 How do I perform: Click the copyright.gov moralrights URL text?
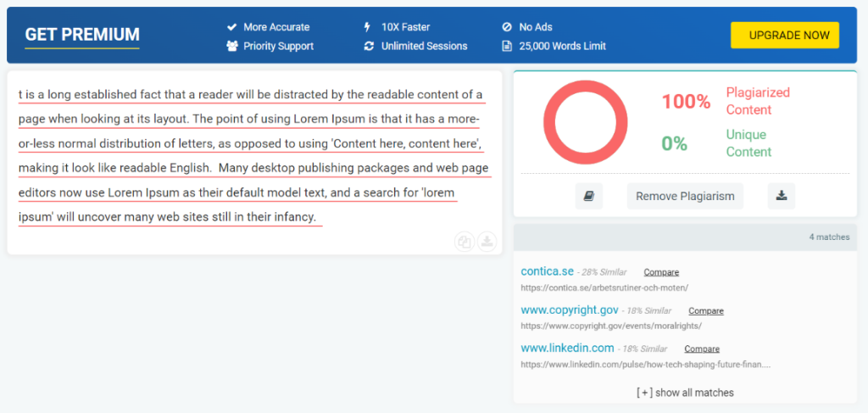point(611,326)
